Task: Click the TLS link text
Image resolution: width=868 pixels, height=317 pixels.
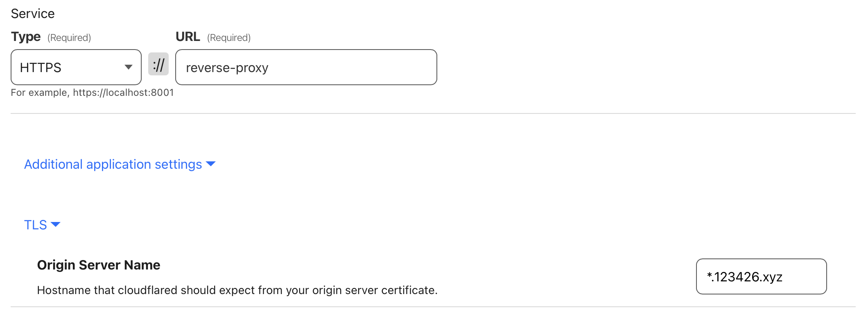Action: pos(36,225)
